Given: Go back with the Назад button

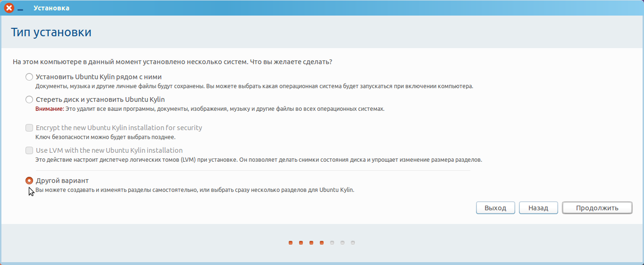Looking at the screenshot, I should pyautogui.click(x=538, y=208).
